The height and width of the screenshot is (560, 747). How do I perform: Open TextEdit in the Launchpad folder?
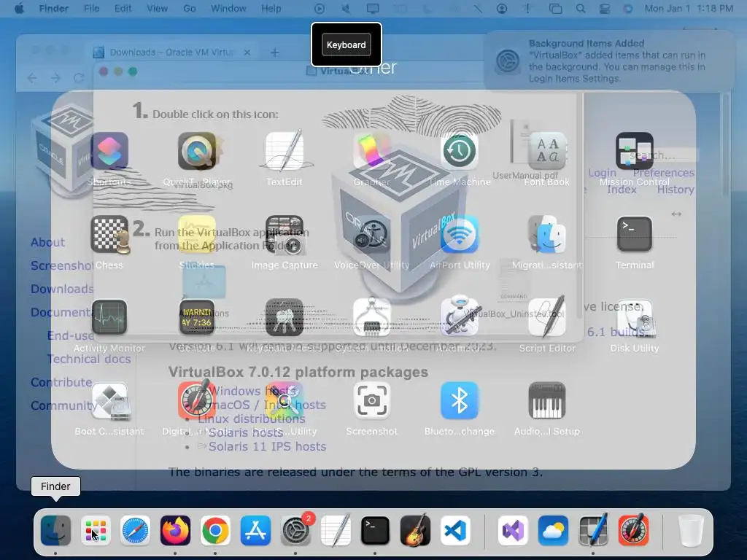pos(285,151)
